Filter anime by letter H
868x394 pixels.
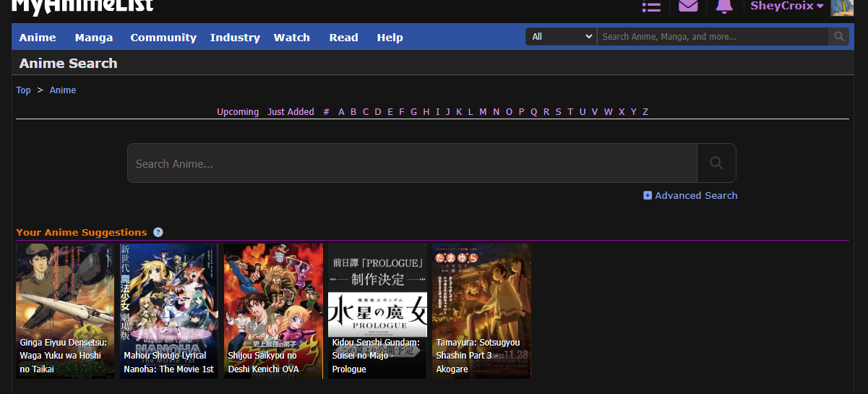tap(426, 112)
